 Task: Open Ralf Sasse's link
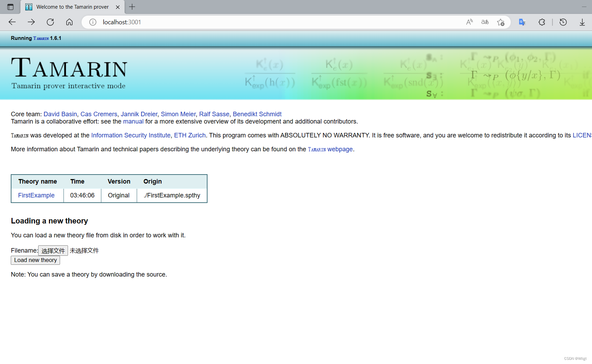[x=214, y=114]
